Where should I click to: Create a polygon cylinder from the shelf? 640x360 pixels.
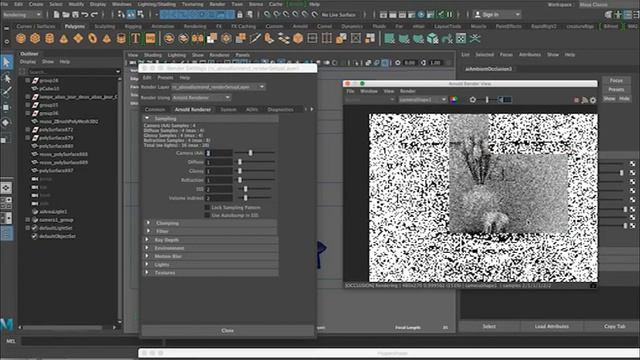point(49,39)
